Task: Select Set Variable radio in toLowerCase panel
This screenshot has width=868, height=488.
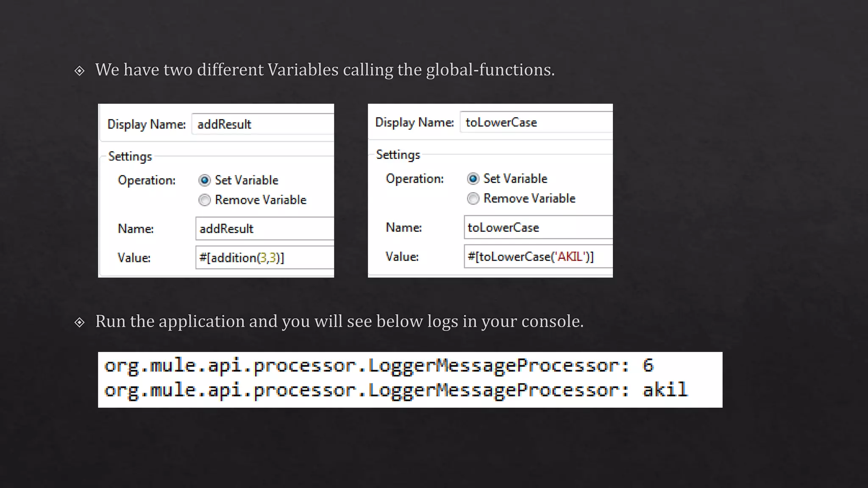Action: (x=473, y=179)
